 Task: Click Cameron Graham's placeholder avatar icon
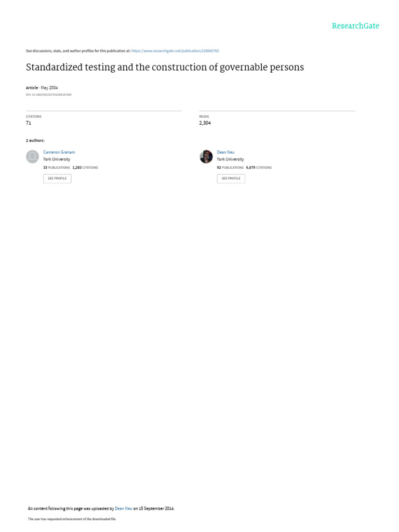[x=33, y=156]
